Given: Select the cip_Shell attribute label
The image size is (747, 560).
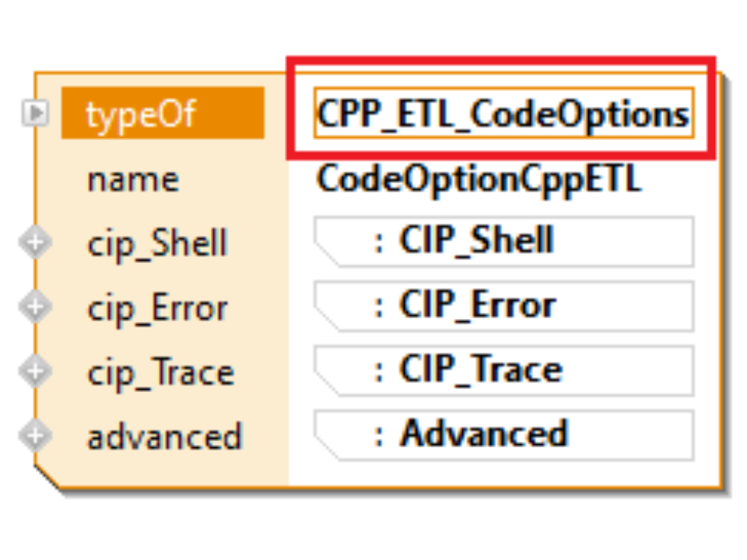Looking at the screenshot, I should (x=157, y=243).
